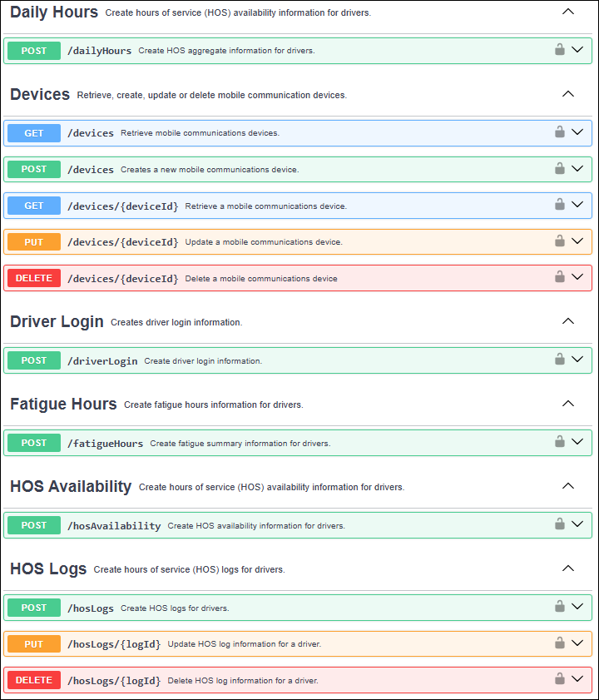Open the Fatigue Hours tag heading
This screenshot has width=599, height=700.
point(63,404)
